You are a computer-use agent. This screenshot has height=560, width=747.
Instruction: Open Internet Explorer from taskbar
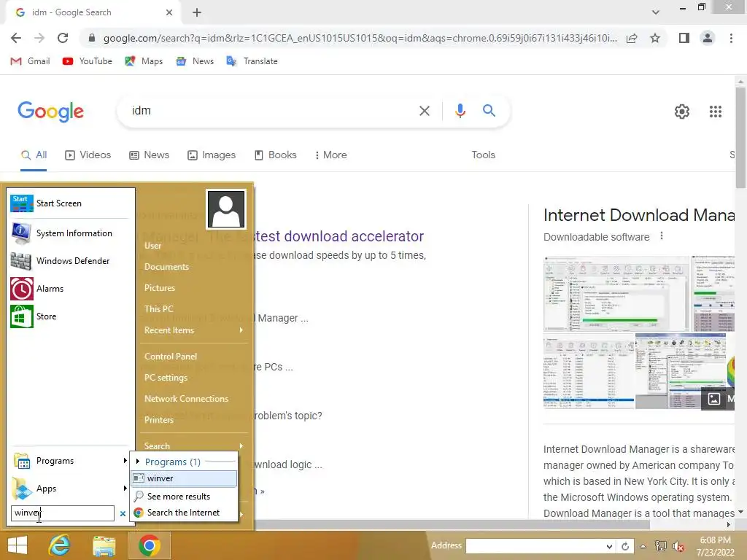[x=60, y=545]
